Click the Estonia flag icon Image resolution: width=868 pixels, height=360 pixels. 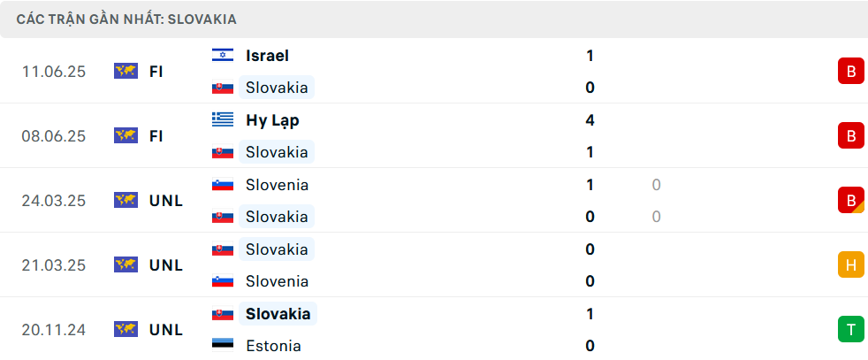point(223,346)
